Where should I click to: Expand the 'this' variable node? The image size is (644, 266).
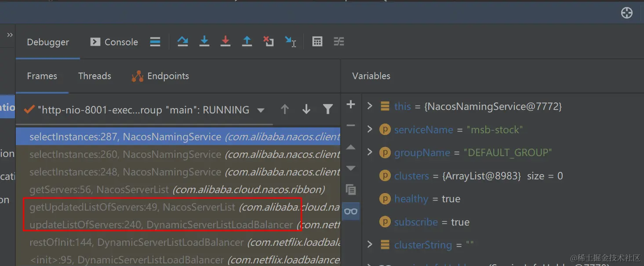tap(369, 106)
